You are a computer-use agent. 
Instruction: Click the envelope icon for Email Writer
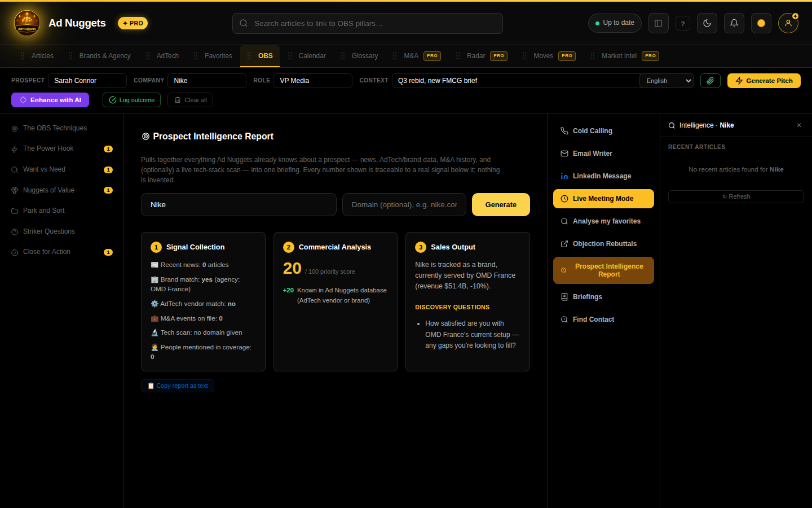tap(564, 154)
